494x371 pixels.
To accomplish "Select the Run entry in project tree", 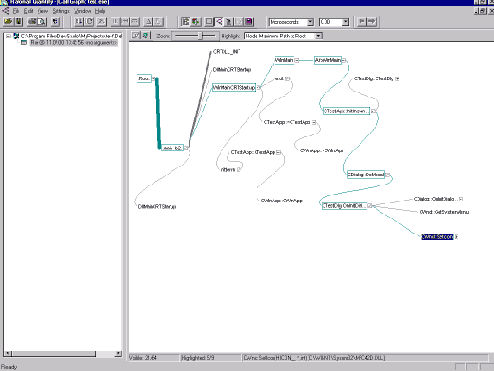I will click(73, 43).
